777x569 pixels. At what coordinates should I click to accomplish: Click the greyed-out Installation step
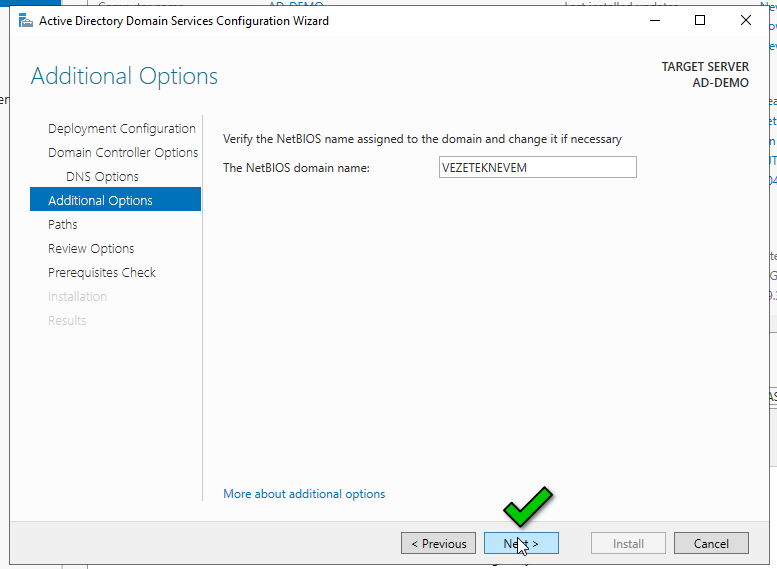pos(77,297)
